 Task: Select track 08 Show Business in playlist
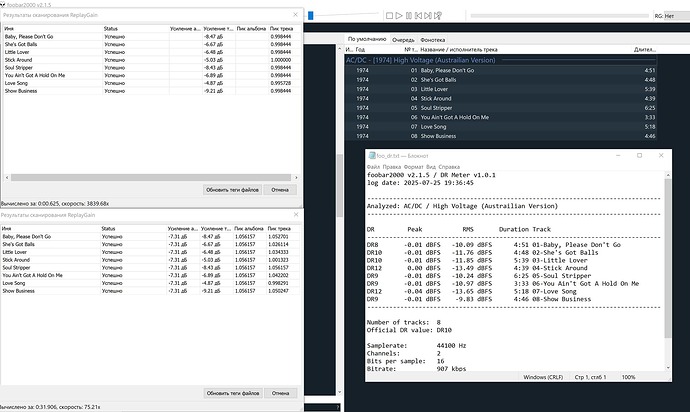(501, 136)
